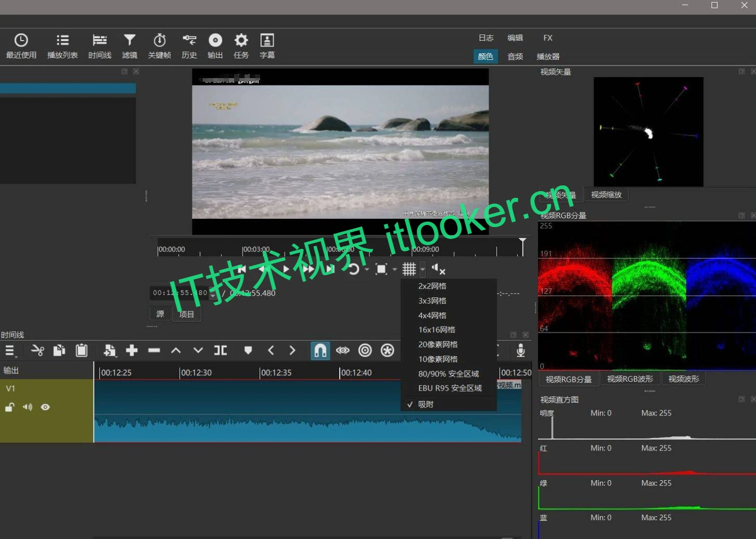Viewport: 756px width, 539px height.
Task: Click the split-at-playhead icon on the timeline
Action: click(221, 350)
